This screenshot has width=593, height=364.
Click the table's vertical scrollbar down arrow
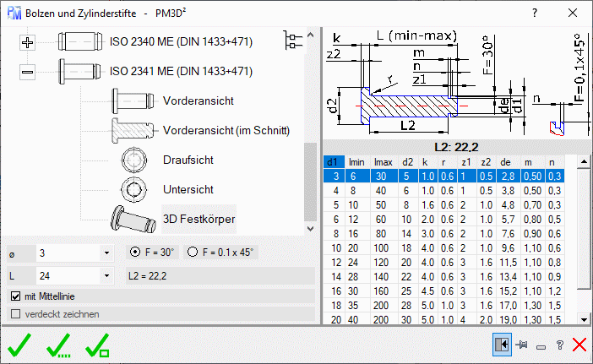click(583, 318)
